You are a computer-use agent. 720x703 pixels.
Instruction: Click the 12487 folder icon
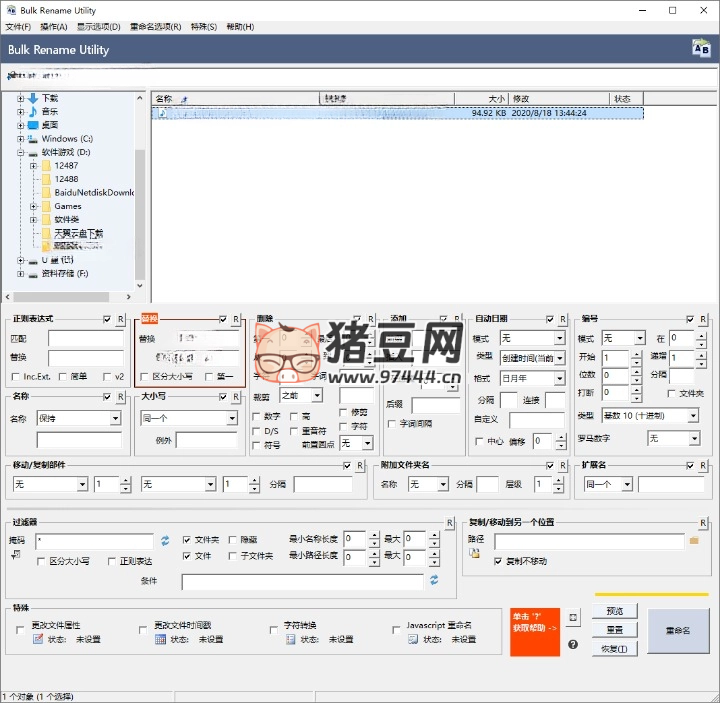(46, 165)
